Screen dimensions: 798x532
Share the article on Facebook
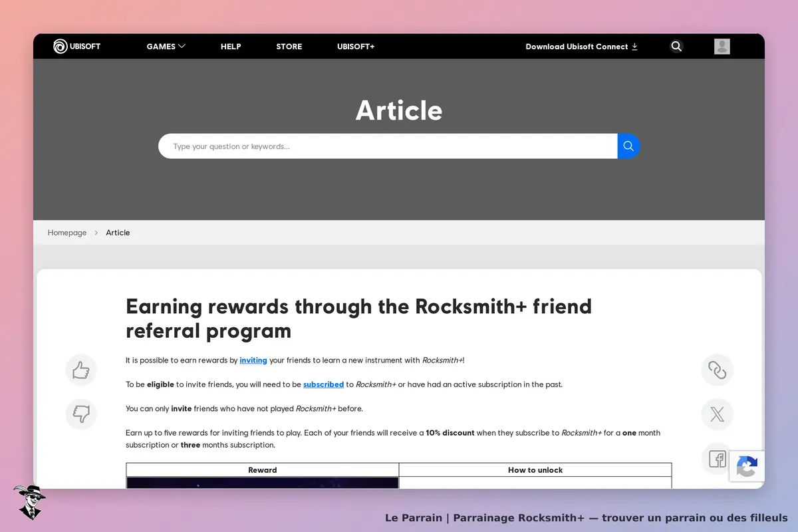(x=718, y=459)
